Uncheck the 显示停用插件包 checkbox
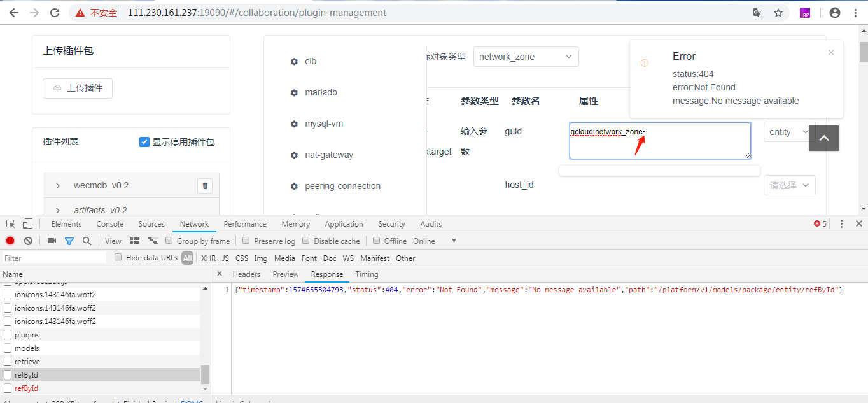Image resolution: width=868 pixels, height=403 pixels. tap(144, 142)
